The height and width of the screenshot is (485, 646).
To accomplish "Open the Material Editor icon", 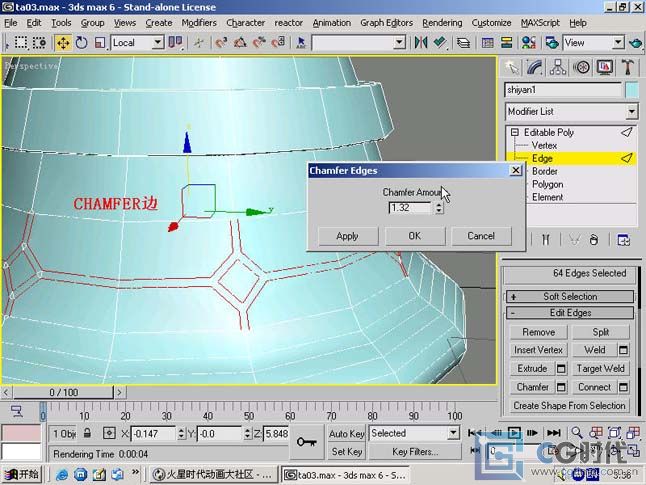I will [529, 42].
